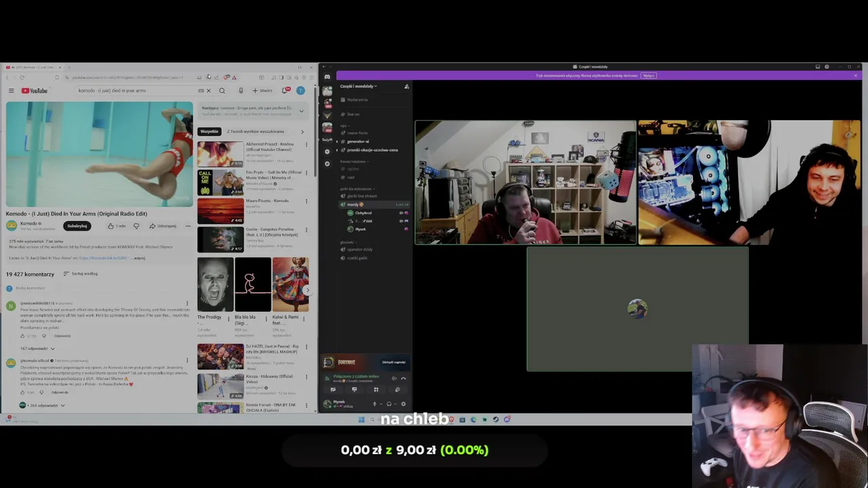Viewport: 868px width, 488px height.
Task: Show more filter chips with right arrow
Action: click(x=302, y=131)
